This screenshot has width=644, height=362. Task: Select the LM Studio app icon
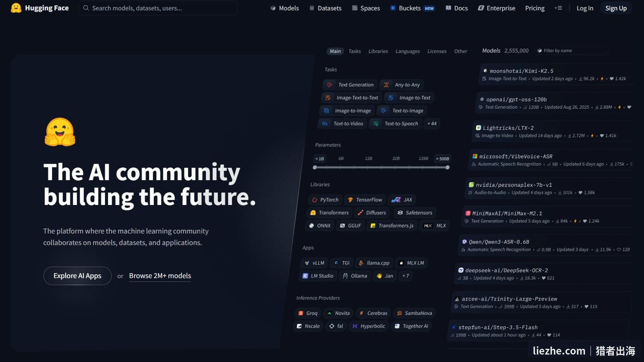coord(305,276)
